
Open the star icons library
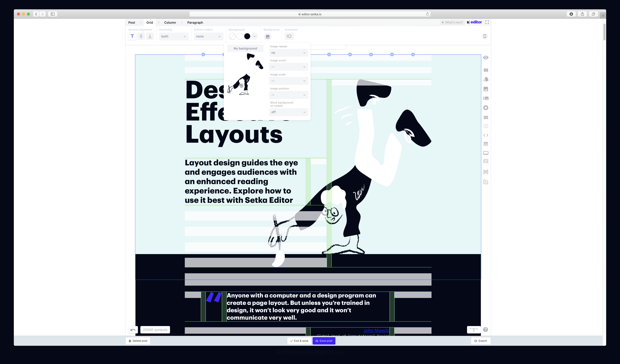coord(486,108)
